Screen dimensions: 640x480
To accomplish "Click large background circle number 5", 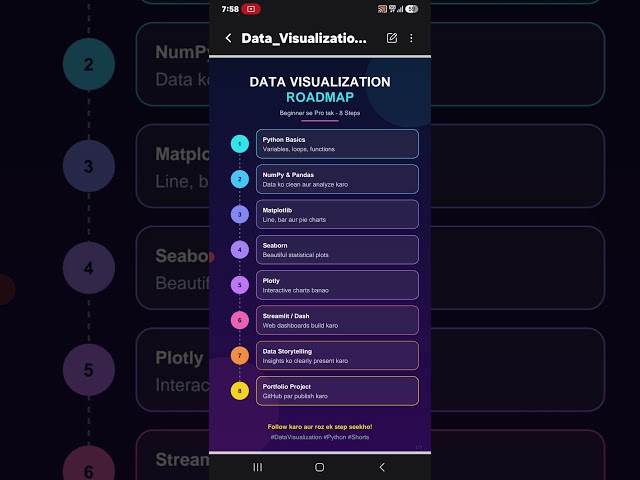I will pos(89,370).
